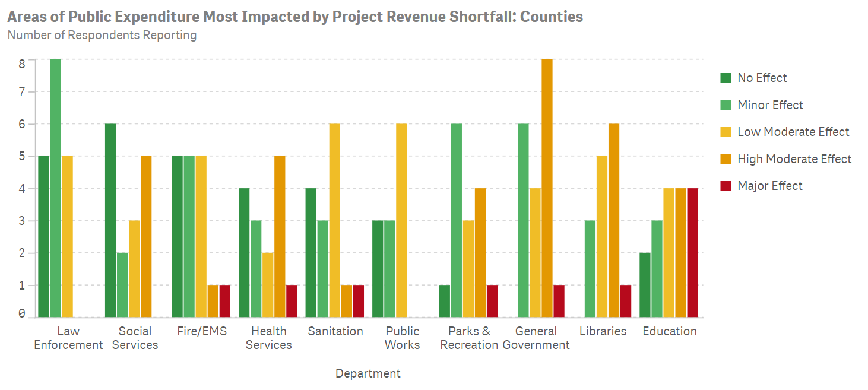The height and width of the screenshot is (390, 868).
Task: Click the High Moderate Effect orange legend swatch
Action: [726, 159]
